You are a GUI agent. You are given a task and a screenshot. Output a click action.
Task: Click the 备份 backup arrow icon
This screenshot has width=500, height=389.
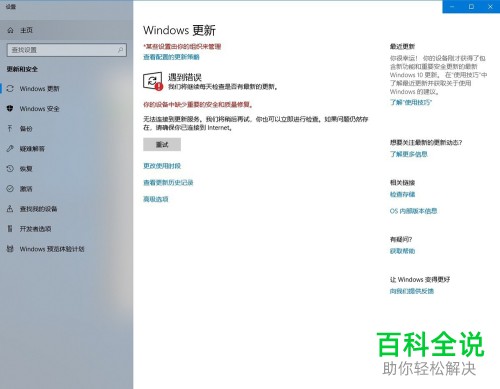(x=10, y=128)
